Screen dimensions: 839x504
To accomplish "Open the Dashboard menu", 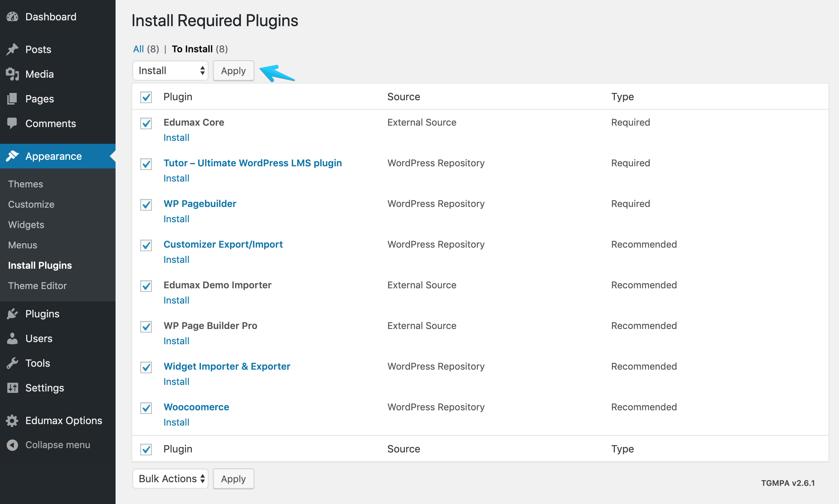I will click(x=58, y=17).
